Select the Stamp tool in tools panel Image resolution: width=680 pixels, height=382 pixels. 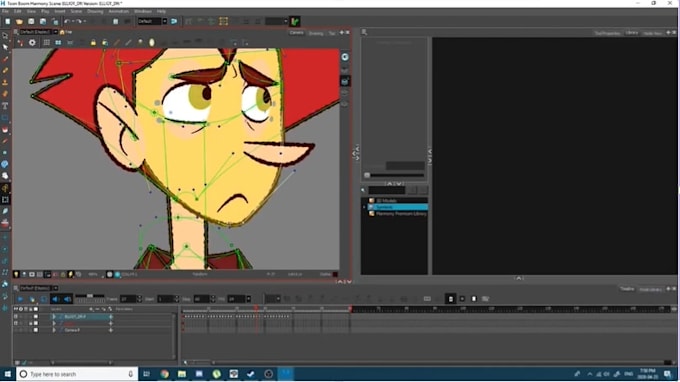5,82
